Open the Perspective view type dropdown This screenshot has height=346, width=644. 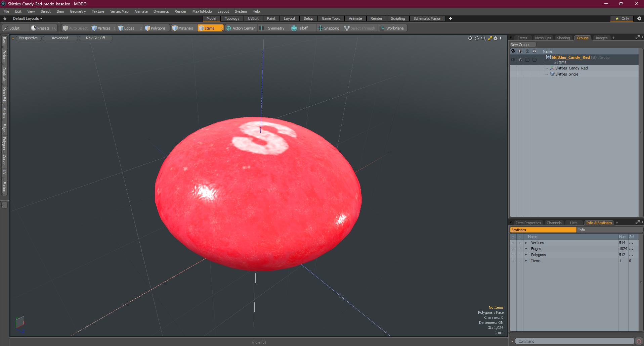click(28, 38)
